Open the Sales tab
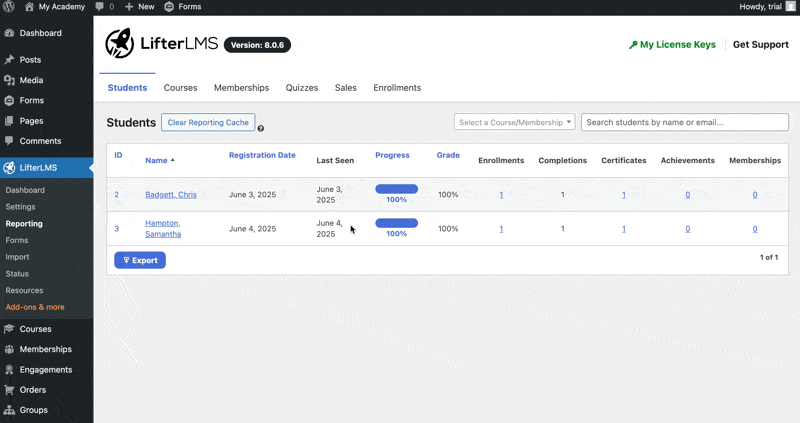Viewport: 800px width, 423px height. pyautogui.click(x=345, y=88)
